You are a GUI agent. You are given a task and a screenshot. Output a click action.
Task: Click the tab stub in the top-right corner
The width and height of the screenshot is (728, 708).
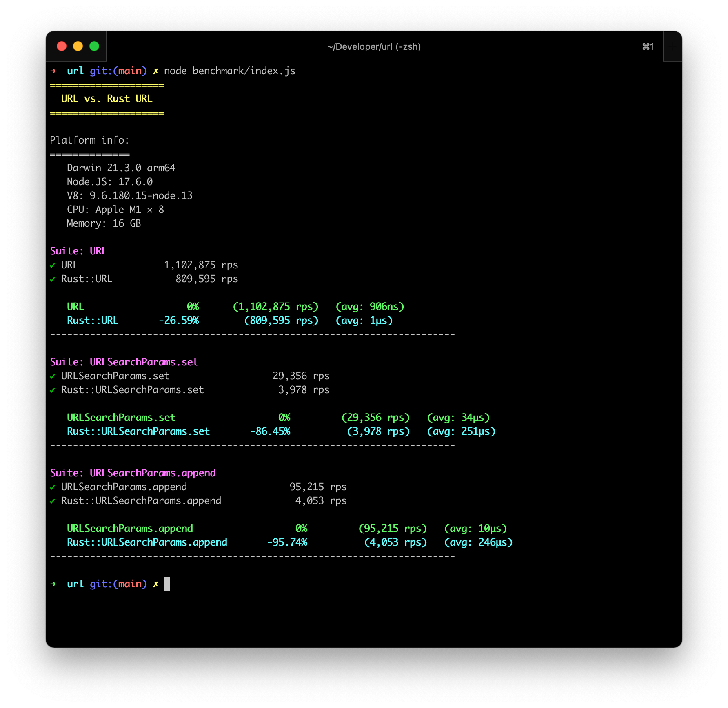(x=672, y=46)
